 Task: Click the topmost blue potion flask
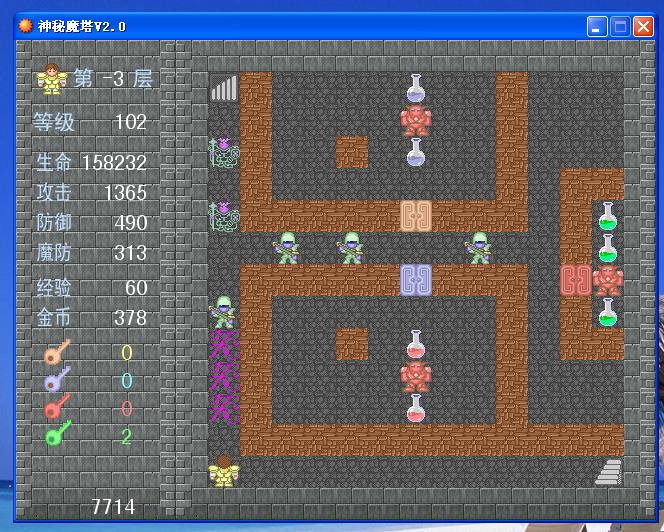416,88
